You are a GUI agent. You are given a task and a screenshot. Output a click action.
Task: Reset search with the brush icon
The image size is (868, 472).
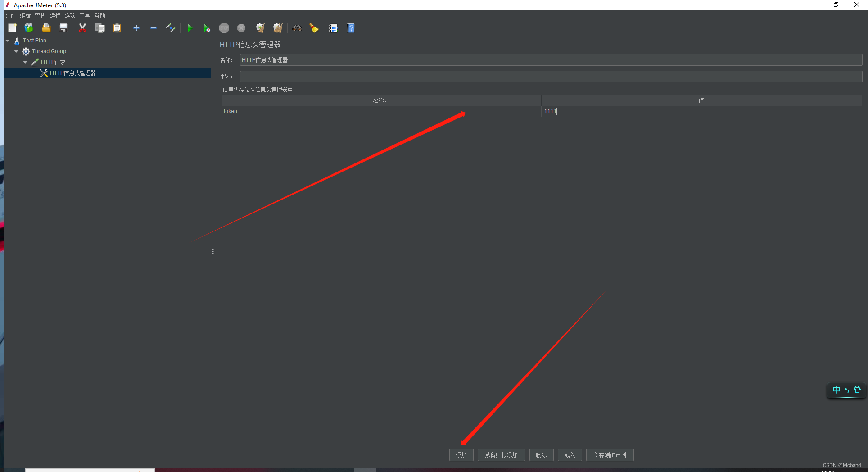tap(314, 28)
